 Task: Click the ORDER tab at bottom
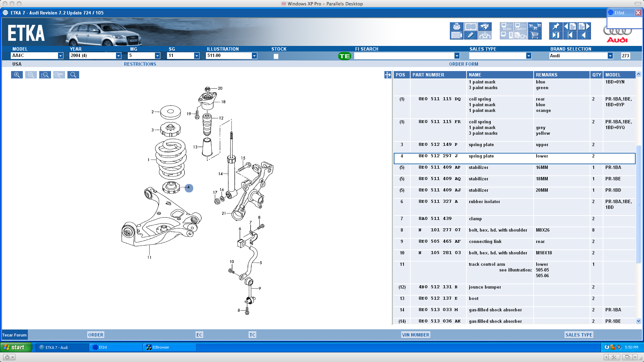pos(96,335)
